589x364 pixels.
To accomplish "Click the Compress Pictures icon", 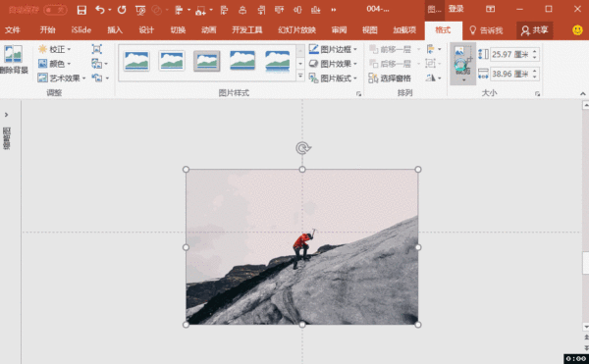I will tap(96, 49).
